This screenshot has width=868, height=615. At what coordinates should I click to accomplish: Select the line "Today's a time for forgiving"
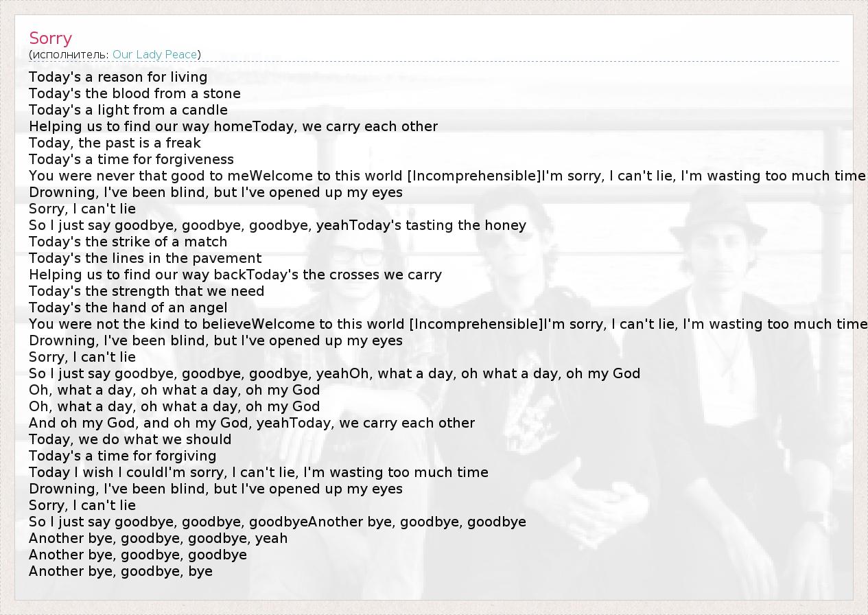click(x=122, y=456)
